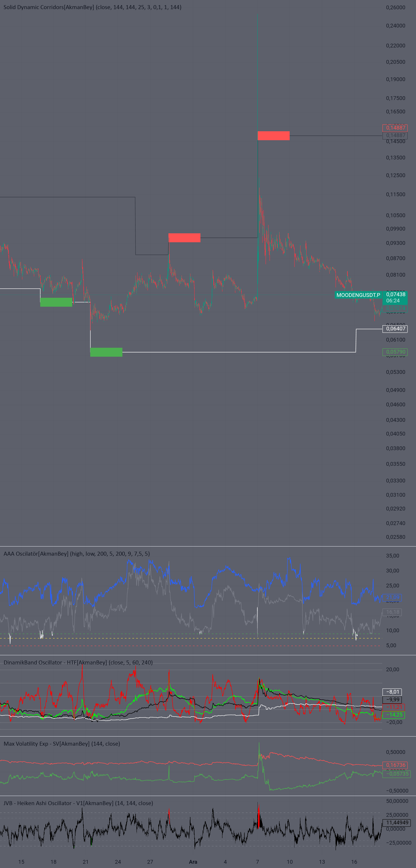Click date 7 on the time axis
This screenshot has height=868, width=416.
point(258,862)
